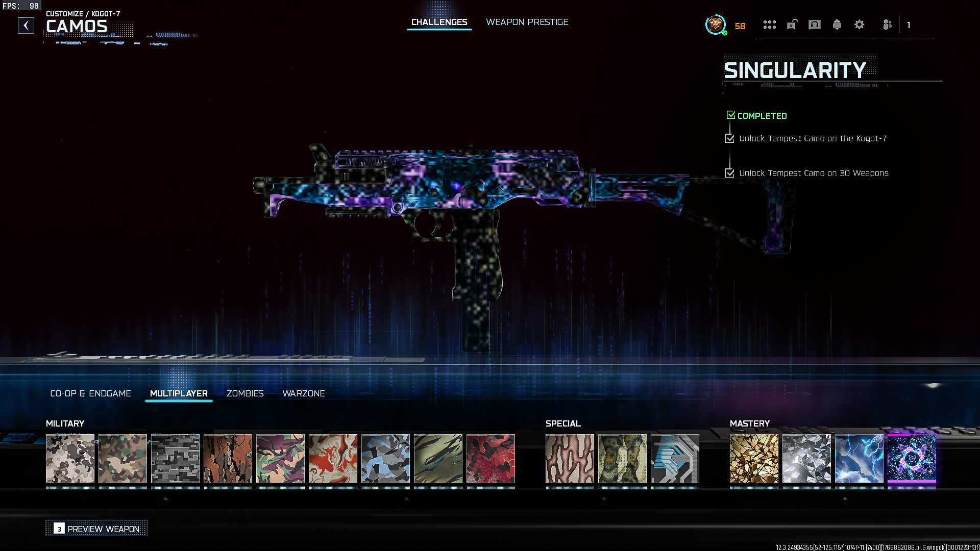Screen dimensions: 980x551
Task: Select the orange-brown bark military camo
Action: pos(228,459)
